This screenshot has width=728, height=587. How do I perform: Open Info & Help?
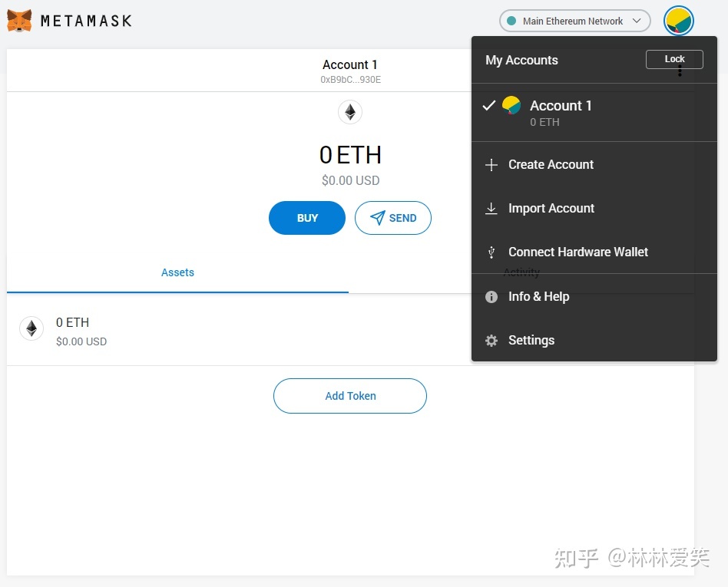594,296
